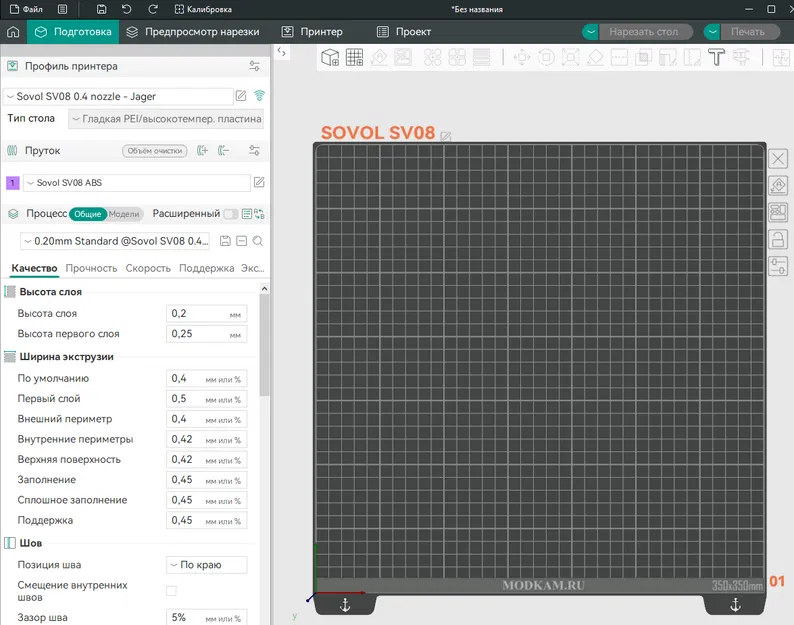794x625 pixels.
Task: Click the Save project icon in title bar
Action: (x=101, y=9)
